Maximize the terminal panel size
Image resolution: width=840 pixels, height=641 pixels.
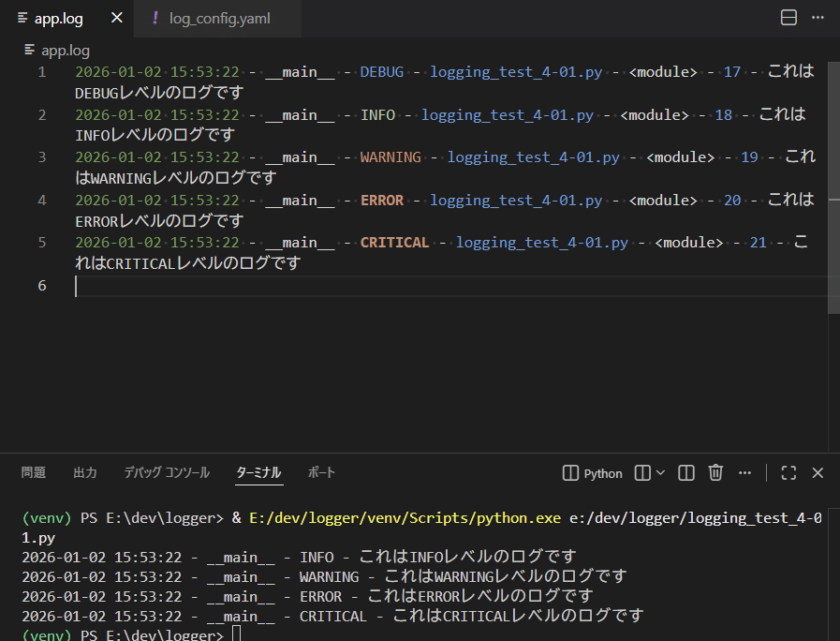(x=788, y=473)
